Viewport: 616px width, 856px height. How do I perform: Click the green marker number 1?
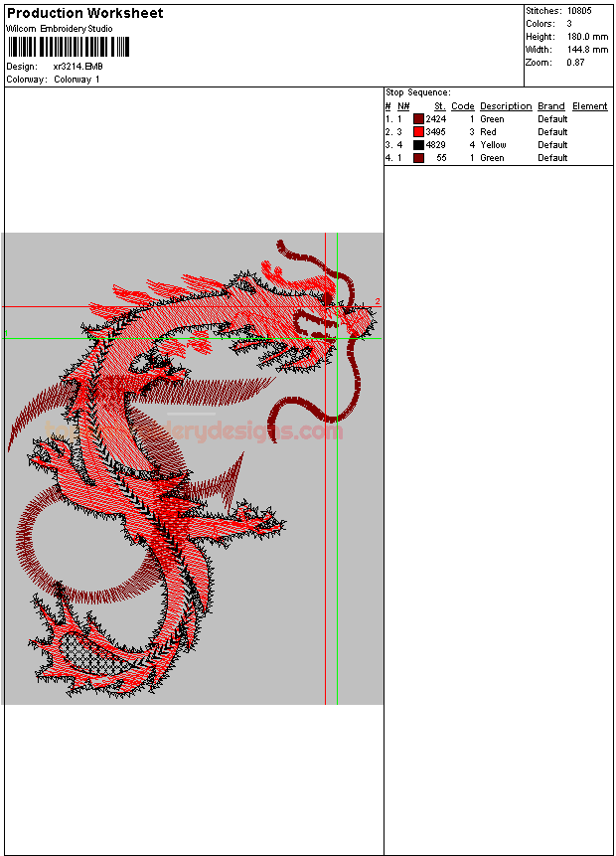(x=6, y=333)
